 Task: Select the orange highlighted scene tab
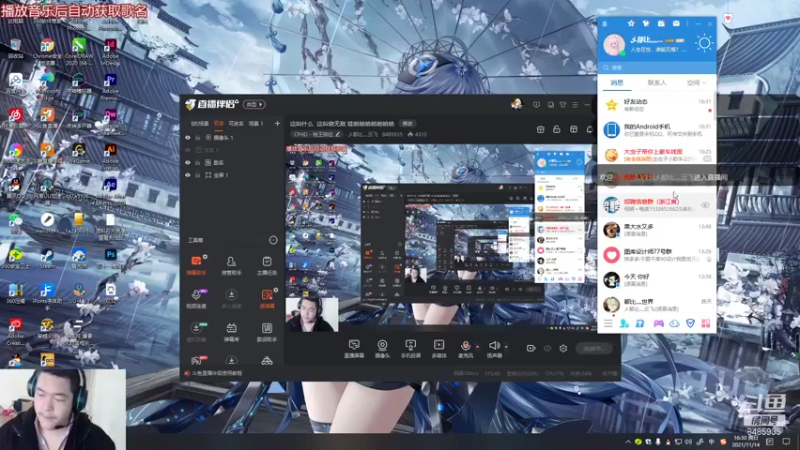click(x=219, y=123)
